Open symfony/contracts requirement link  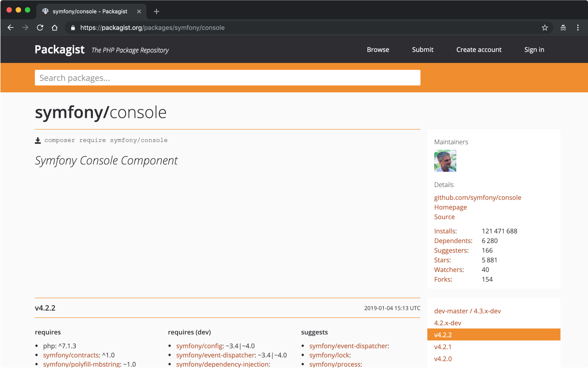point(71,355)
